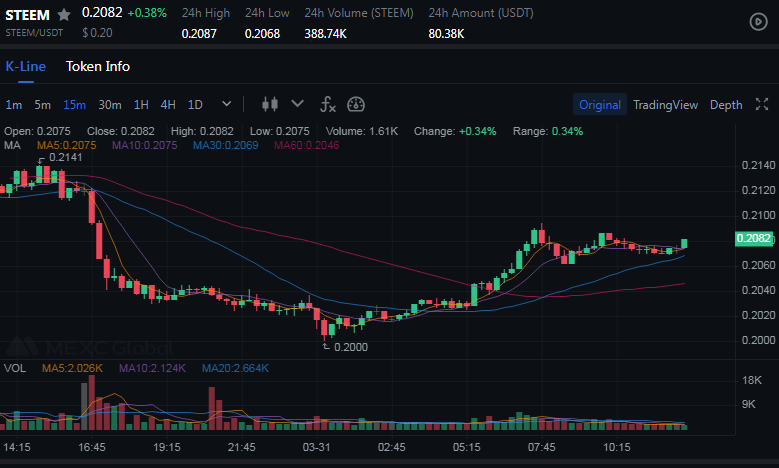The image size is (779, 468).
Task: Click MA30:0.2069 indicator label
Action: (226, 145)
